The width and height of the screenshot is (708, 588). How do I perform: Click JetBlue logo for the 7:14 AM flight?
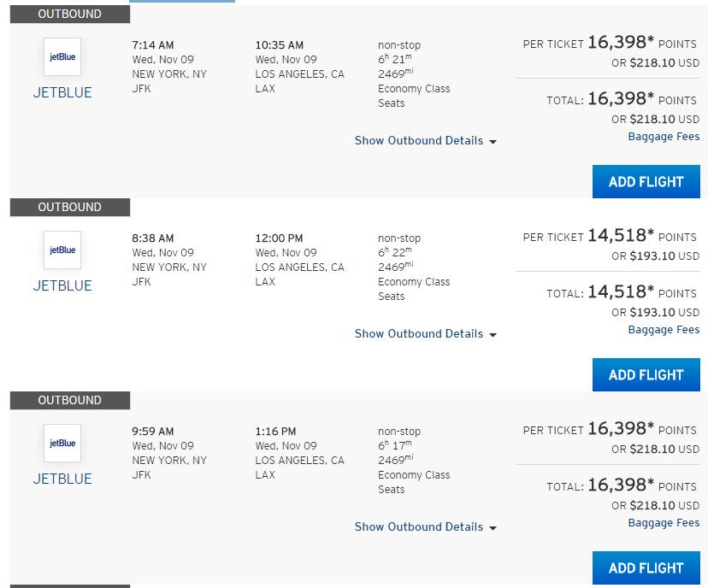click(62, 57)
